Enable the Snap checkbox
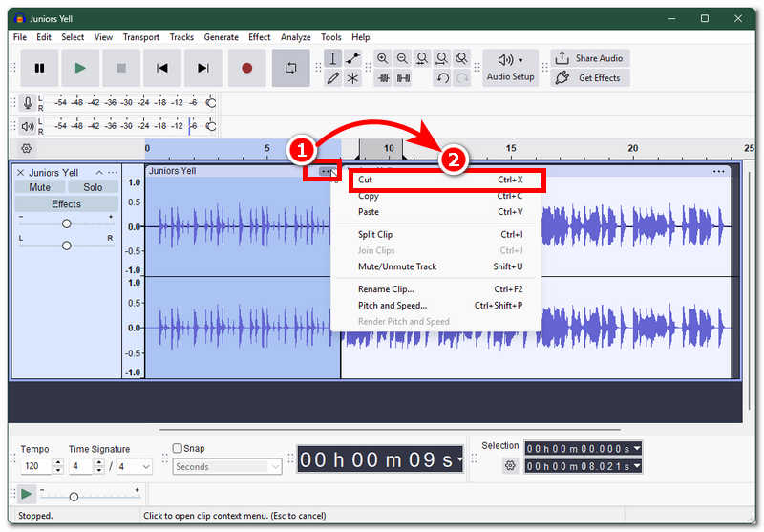This screenshot has width=764, height=532. (178, 448)
